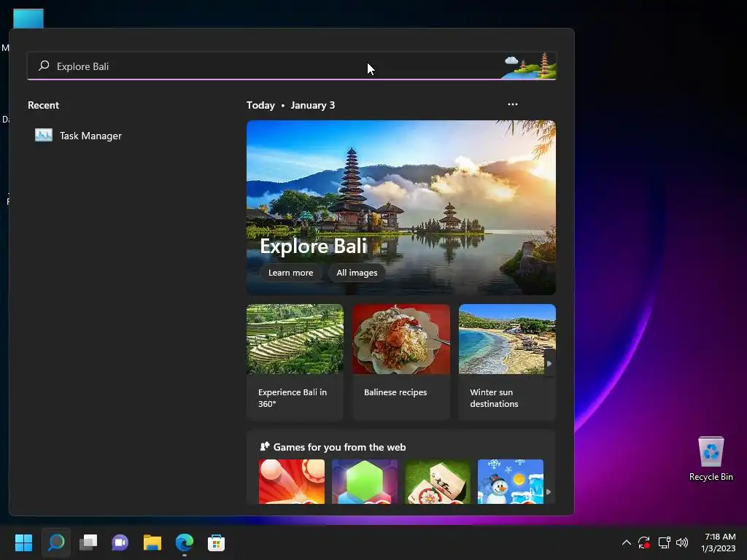Open the snowman game thumbnail
Image resolution: width=747 pixels, height=560 pixels.
[x=510, y=481]
